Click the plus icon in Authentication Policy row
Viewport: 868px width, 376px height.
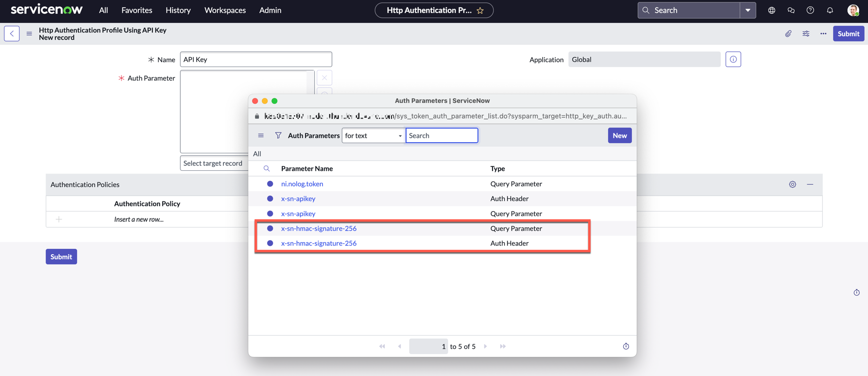59,219
